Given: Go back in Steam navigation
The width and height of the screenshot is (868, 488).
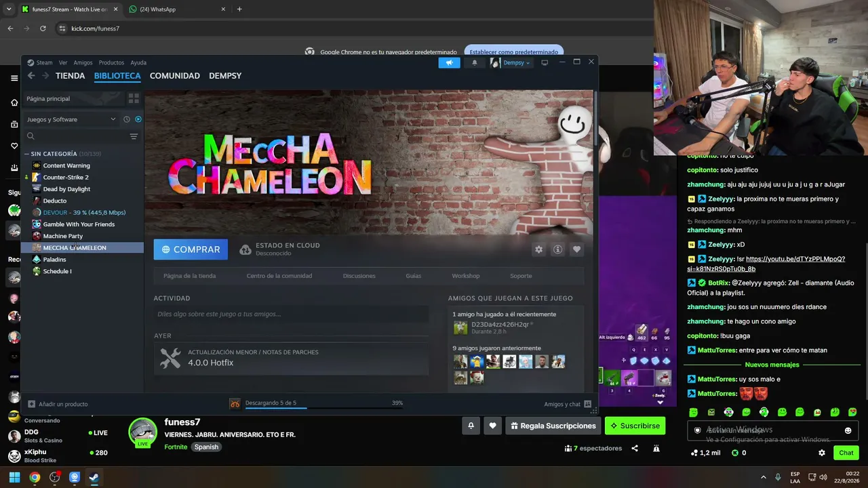Looking at the screenshot, I should click(x=31, y=76).
